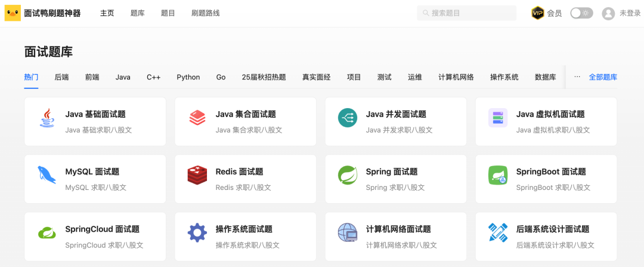Click the Redis red cube icon
This screenshot has height=267, width=644.
click(197, 175)
